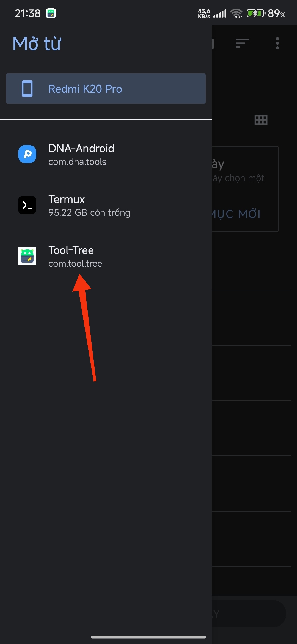Open Tool-Tree provider entry
Image resolution: width=297 pixels, height=644 pixels.
[106, 256]
